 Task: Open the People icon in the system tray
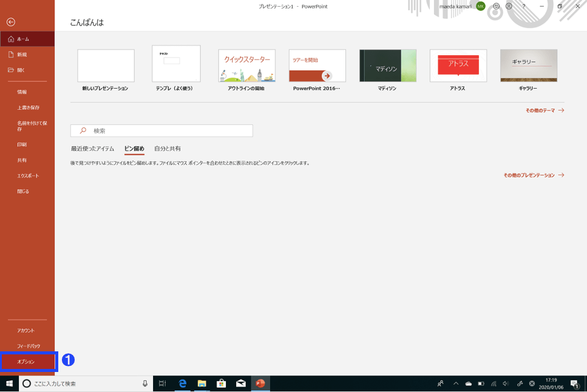tap(441, 384)
